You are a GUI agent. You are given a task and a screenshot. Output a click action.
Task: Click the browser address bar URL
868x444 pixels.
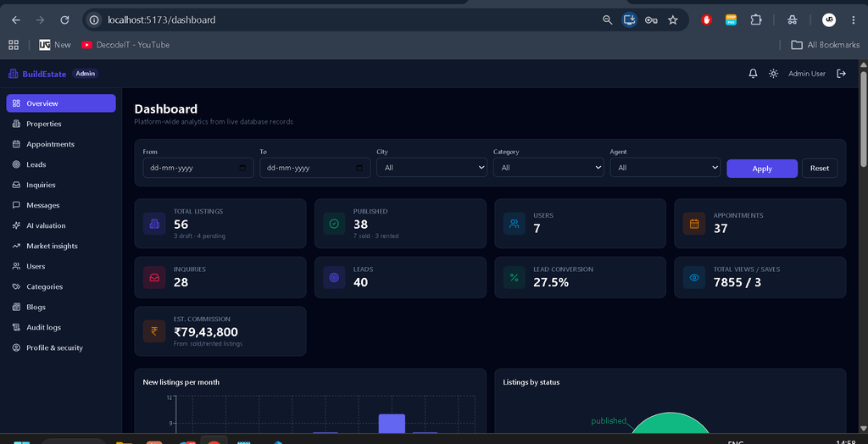click(162, 20)
